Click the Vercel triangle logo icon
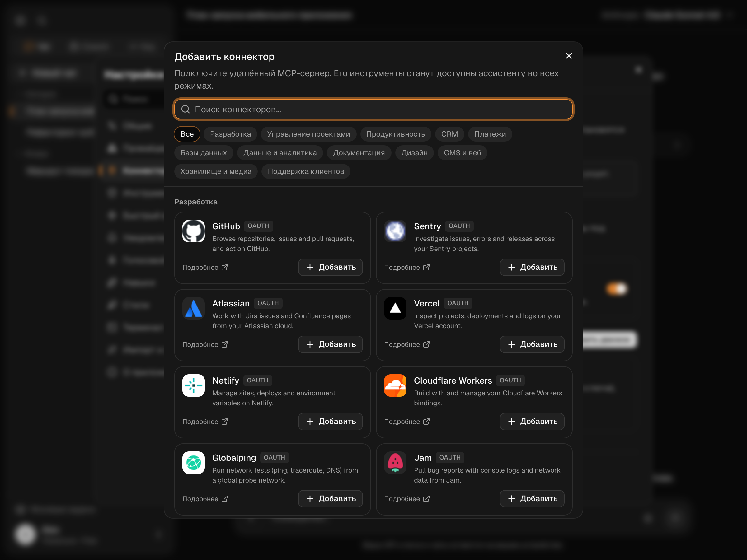Image resolution: width=747 pixels, height=560 pixels. pos(395,308)
